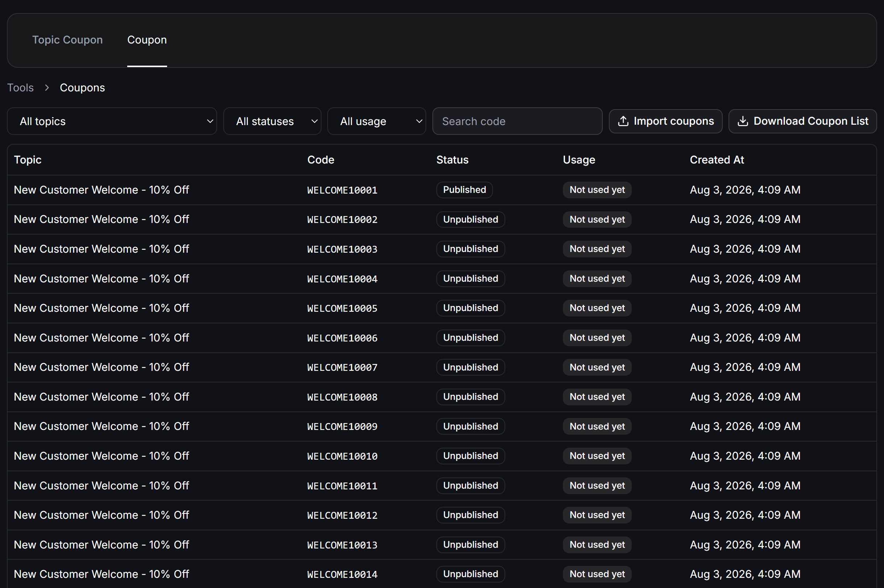This screenshot has height=588, width=884.
Task: Click the code WELCOME10005
Action: 342,308
